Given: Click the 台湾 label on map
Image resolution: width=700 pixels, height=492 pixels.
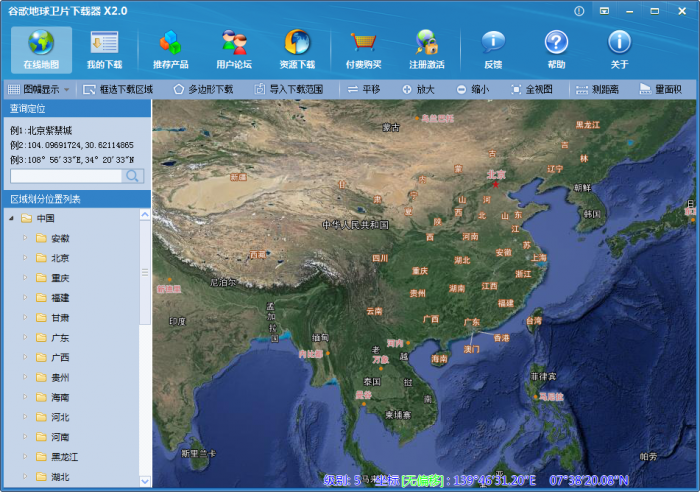Looking at the screenshot, I should [x=534, y=321].
